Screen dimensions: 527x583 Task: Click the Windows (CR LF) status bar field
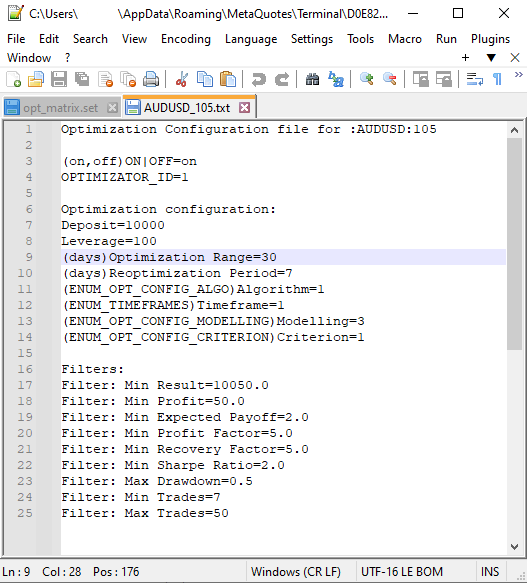[296, 571]
